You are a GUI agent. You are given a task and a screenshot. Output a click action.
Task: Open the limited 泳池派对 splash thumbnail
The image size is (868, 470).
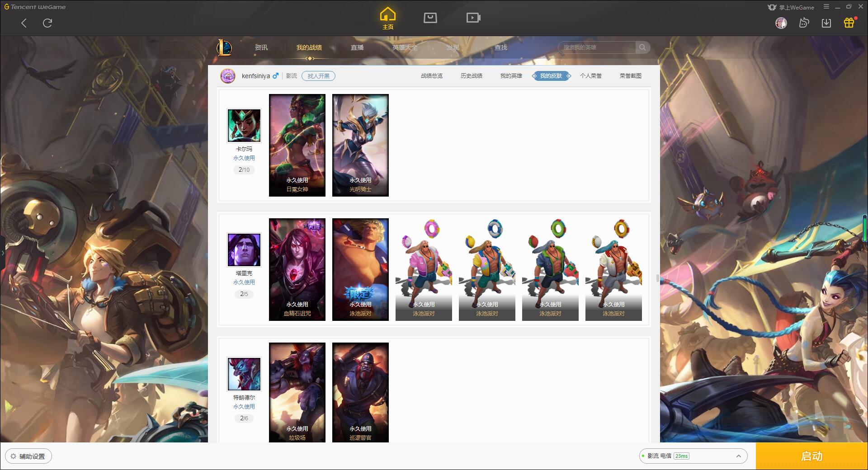360,269
